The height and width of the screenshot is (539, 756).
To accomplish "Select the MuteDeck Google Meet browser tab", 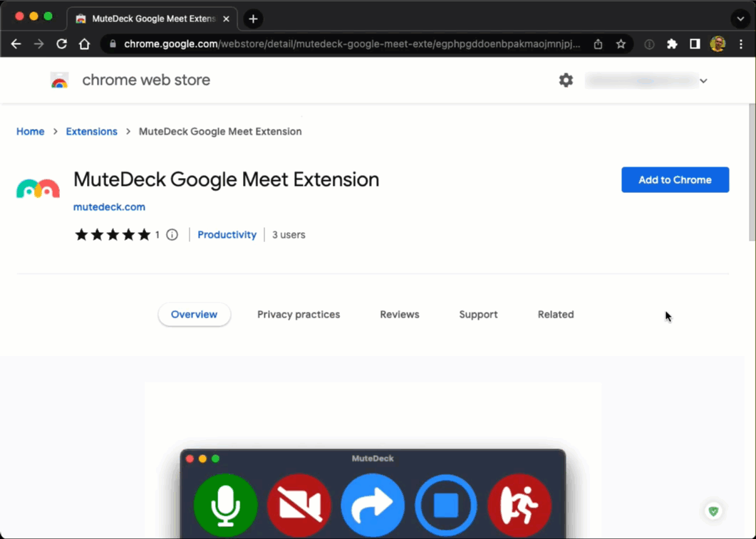I will click(x=152, y=19).
